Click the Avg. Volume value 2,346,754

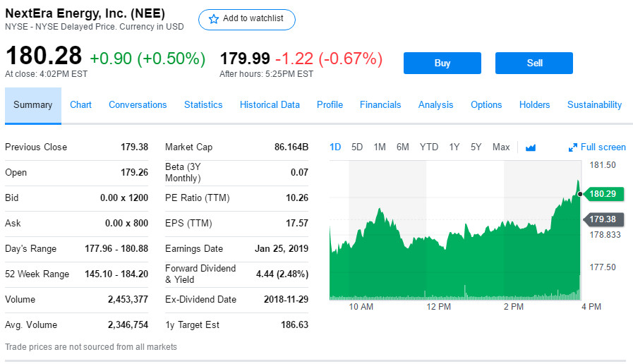pyautogui.click(x=128, y=325)
